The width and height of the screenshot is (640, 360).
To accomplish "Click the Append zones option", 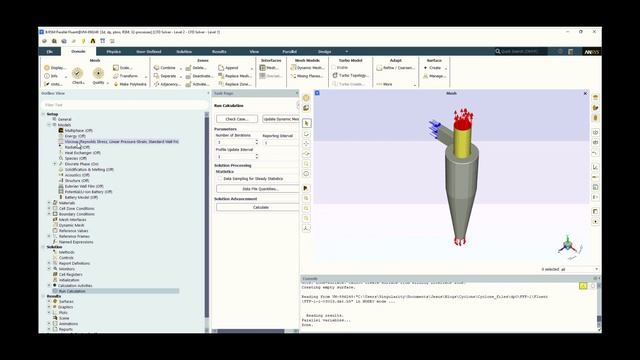I will click(228, 68).
